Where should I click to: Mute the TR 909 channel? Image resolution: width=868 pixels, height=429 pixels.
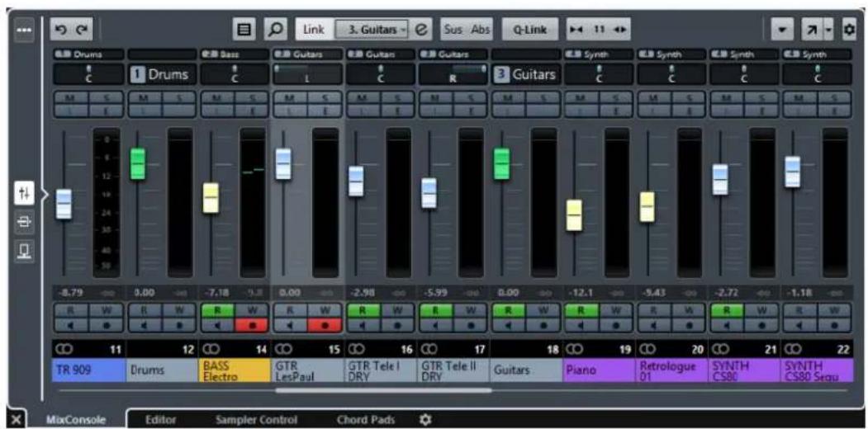[x=71, y=97]
